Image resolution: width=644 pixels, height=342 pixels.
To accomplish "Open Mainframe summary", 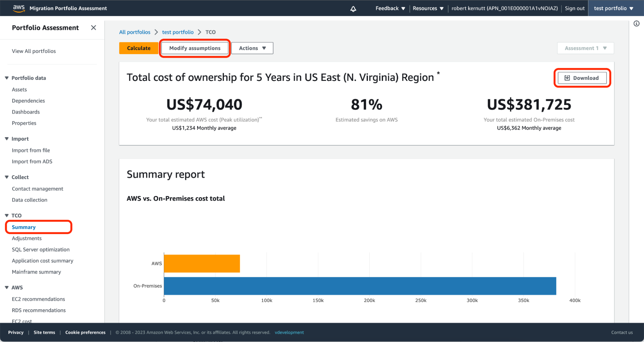I will (x=36, y=272).
